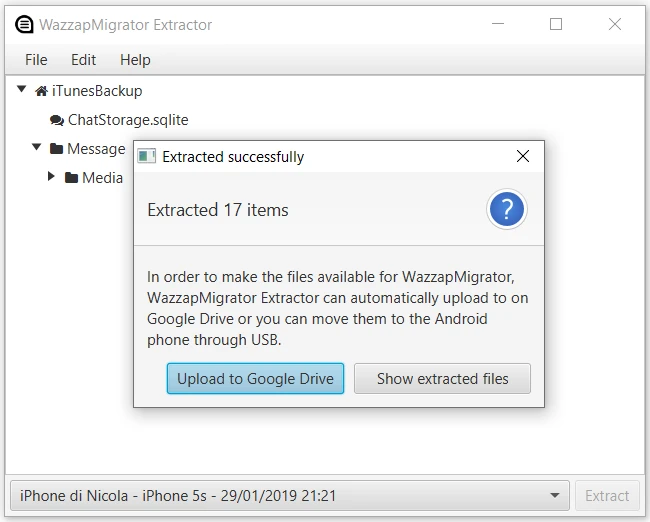
Task: Select the ChatStorage.sqlite entry
Action: tap(128, 120)
